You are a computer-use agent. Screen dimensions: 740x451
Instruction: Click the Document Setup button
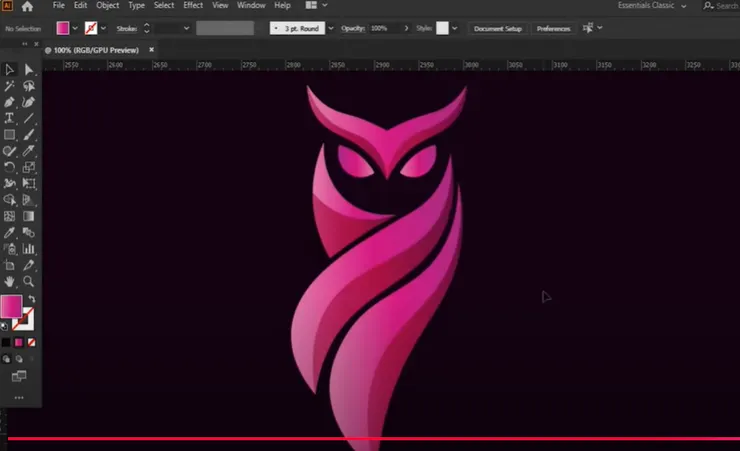pos(498,28)
